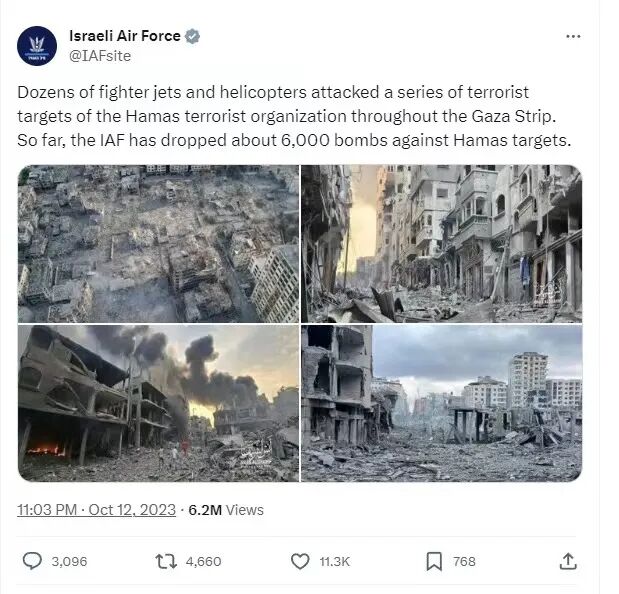Open Israeli Air Force display name
The width and height of the screenshot is (619, 594).
pyautogui.click(x=125, y=36)
